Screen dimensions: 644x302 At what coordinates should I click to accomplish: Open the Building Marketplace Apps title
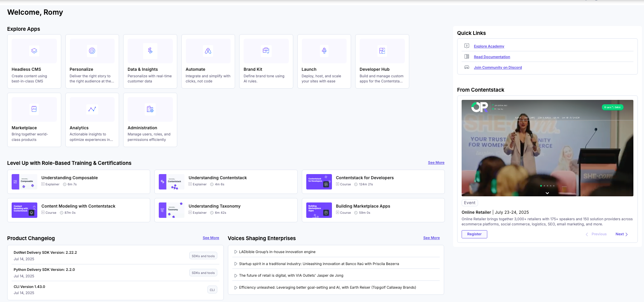pos(363,206)
